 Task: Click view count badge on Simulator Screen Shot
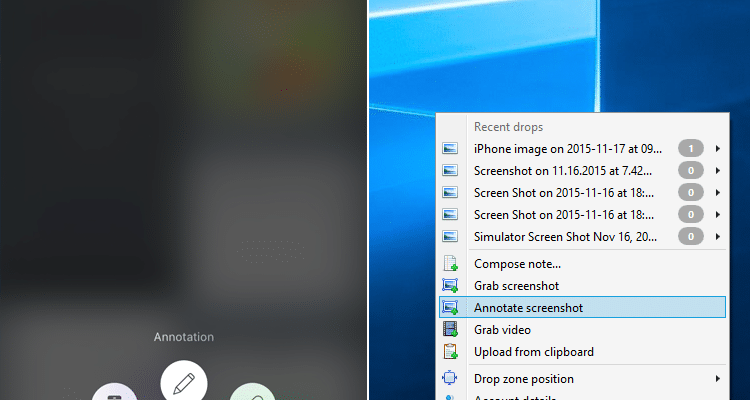(691, 237)
